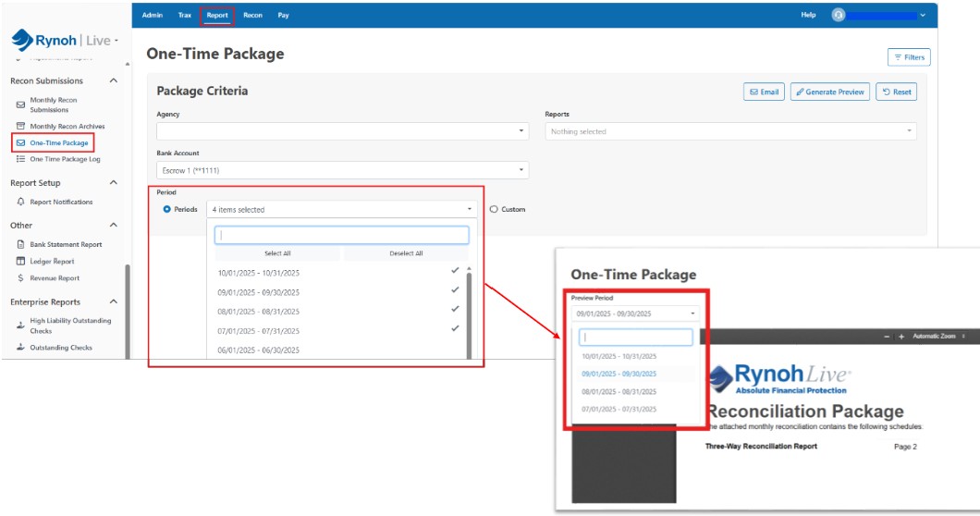
Task: Select the Periods radio button
Action: (x=166, y=209)
